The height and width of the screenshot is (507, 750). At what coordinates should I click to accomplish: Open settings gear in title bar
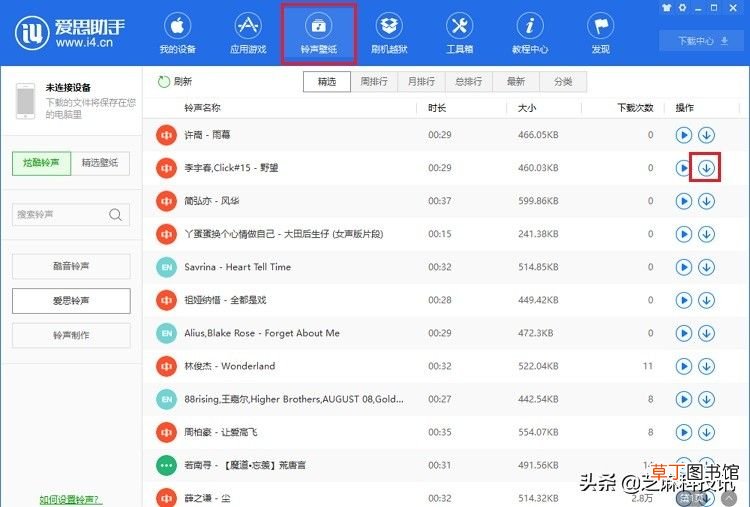(683, 8)
